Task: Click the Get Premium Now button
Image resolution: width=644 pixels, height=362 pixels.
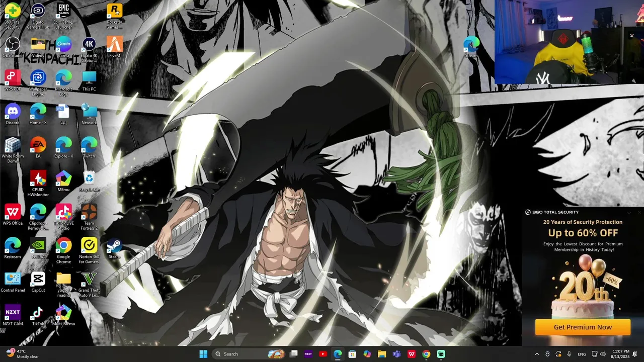Action: click(583, 327)
